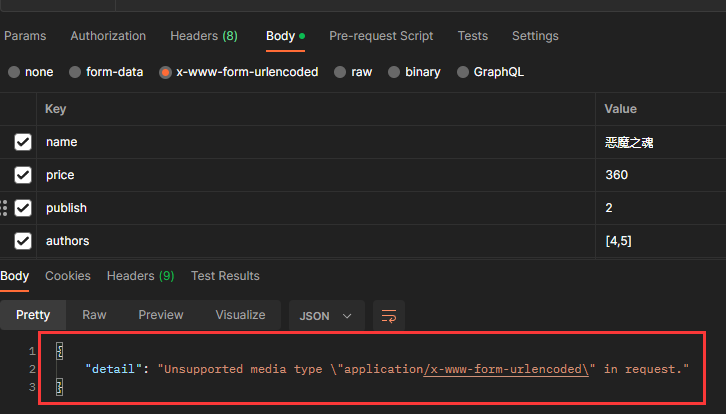The width and height of the screenshot is (726, 414).
Task: Toggle the authors row checkbox
Action: tap(23, 241)
